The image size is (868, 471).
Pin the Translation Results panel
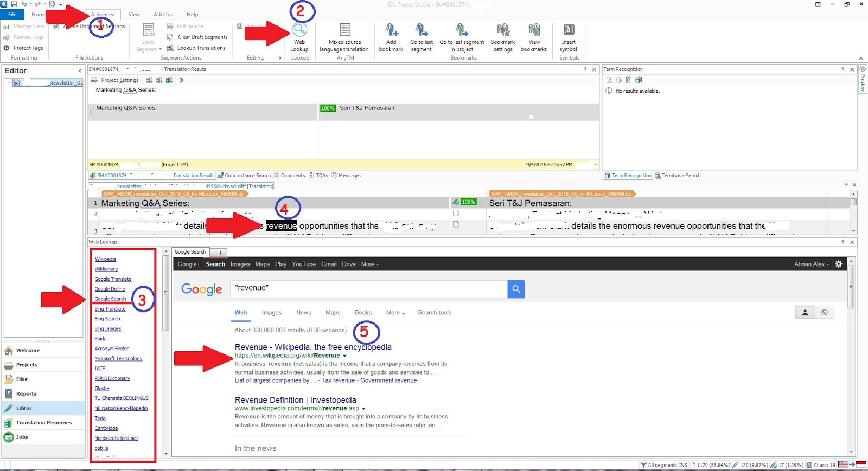(x=585, y=69)
